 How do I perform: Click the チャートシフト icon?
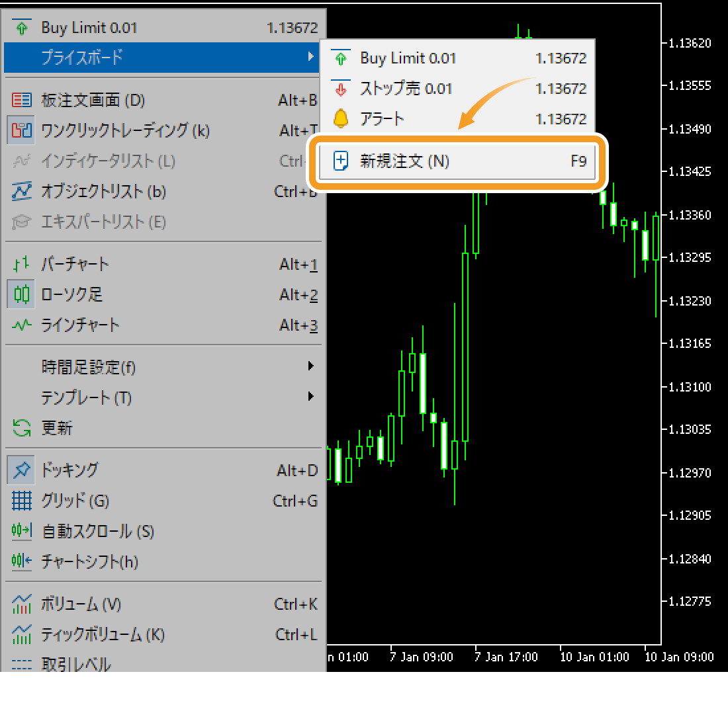[x=21, y=561]
